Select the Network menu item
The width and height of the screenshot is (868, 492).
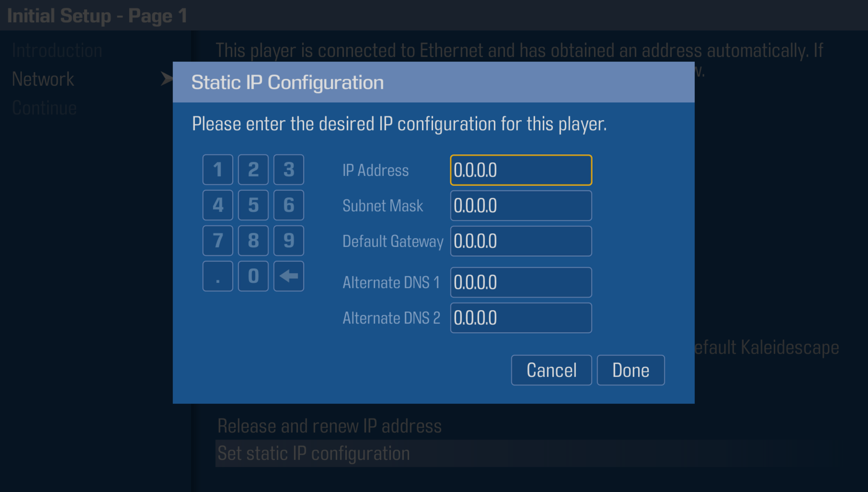pyautogui.click(x=43, y=78)
